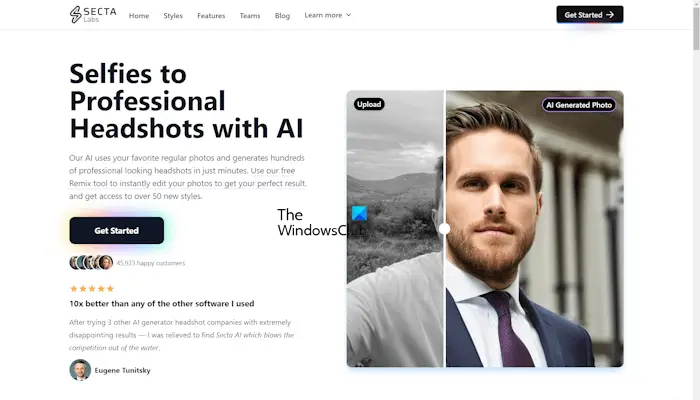The image size is (700, 400).
Task: Click the arrow icon in header Get Started
Action: point(610,15)
